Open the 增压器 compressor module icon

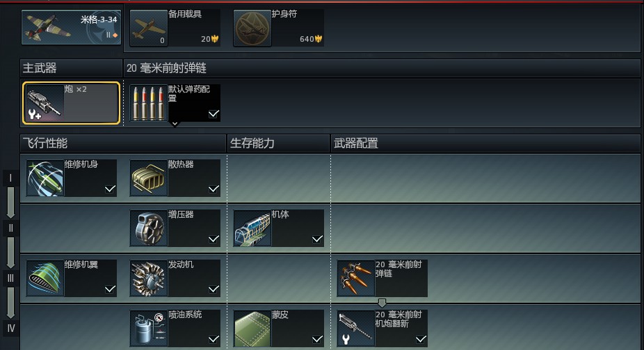[149, 228]
